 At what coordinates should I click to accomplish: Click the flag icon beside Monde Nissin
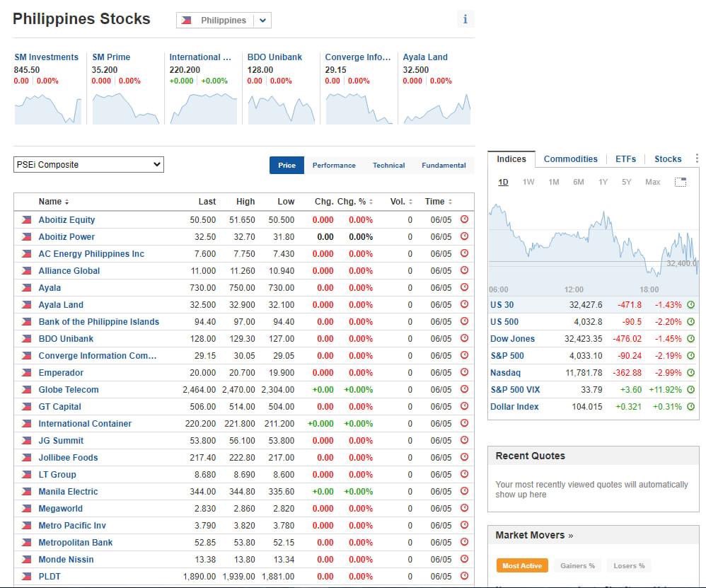[27, 559]
